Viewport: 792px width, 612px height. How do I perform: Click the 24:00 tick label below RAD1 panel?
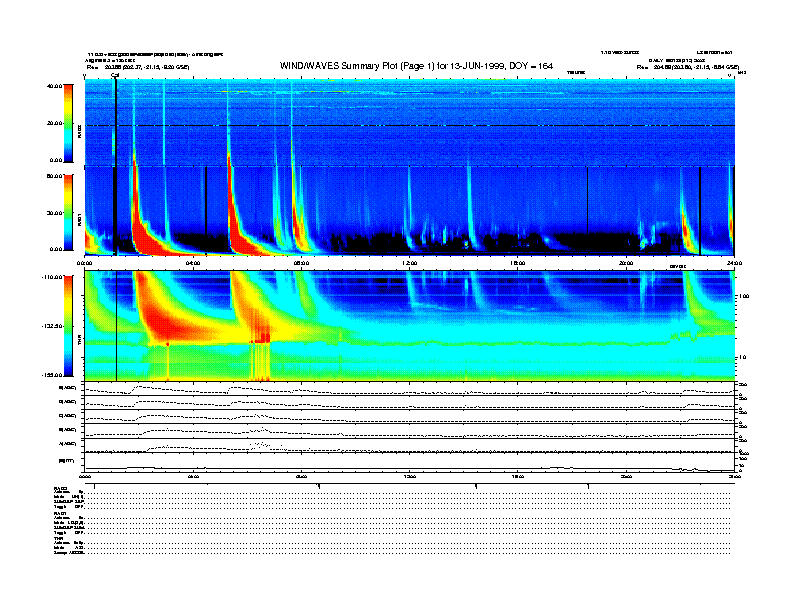(733, 263)
